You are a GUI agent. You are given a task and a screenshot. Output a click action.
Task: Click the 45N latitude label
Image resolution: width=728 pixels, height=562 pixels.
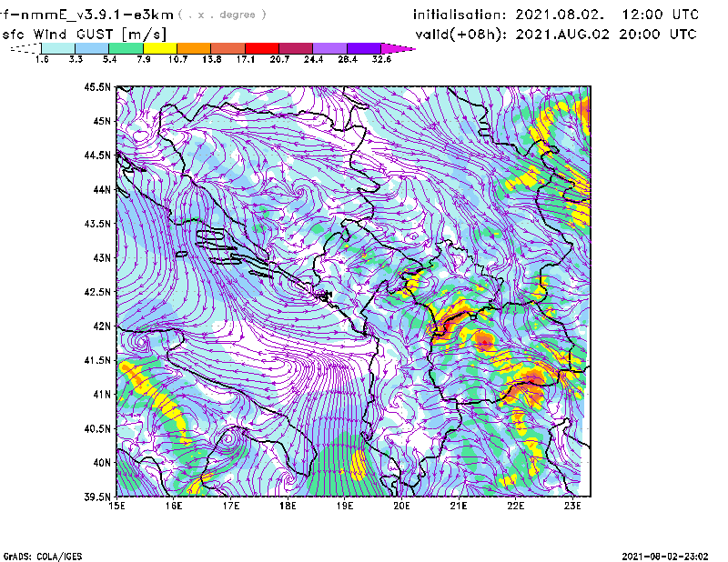point(102,121)
